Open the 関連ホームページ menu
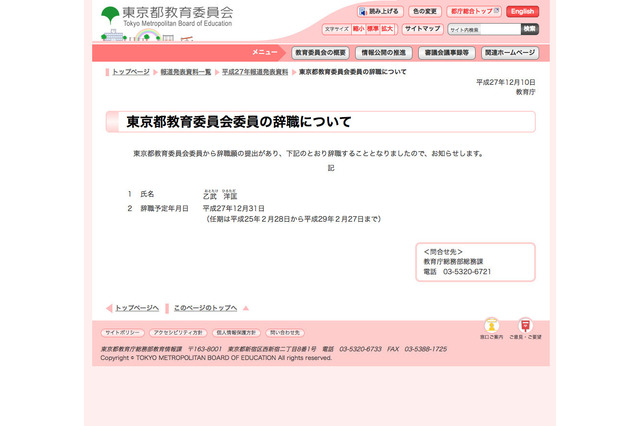The width and height of the screenshot is (640, 426). tap(510, 53)
